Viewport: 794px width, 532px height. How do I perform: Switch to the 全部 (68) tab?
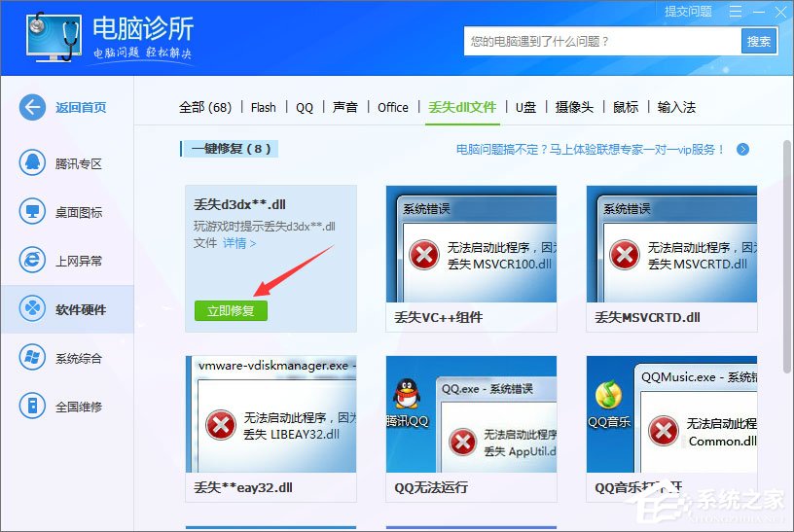pos(205,107)
